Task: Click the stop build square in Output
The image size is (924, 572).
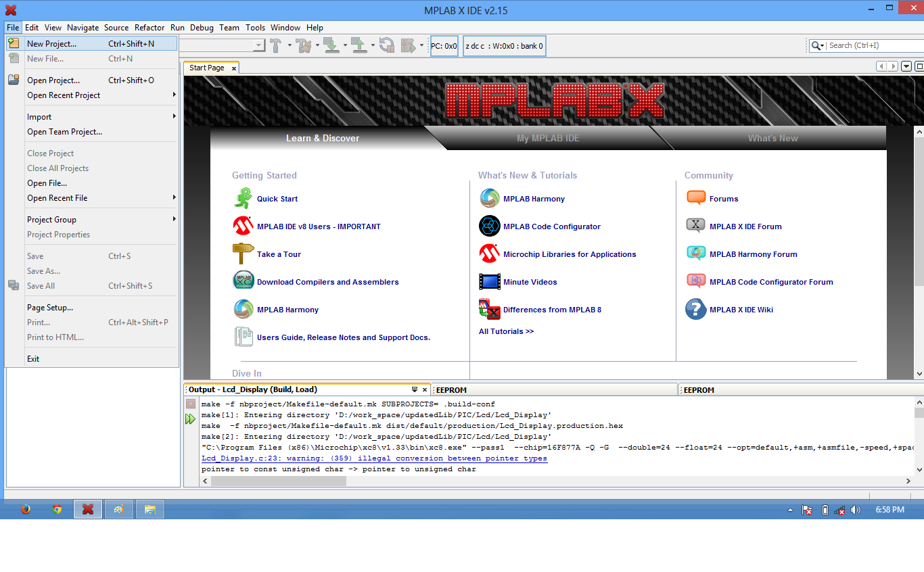Action: pos(191,404)
